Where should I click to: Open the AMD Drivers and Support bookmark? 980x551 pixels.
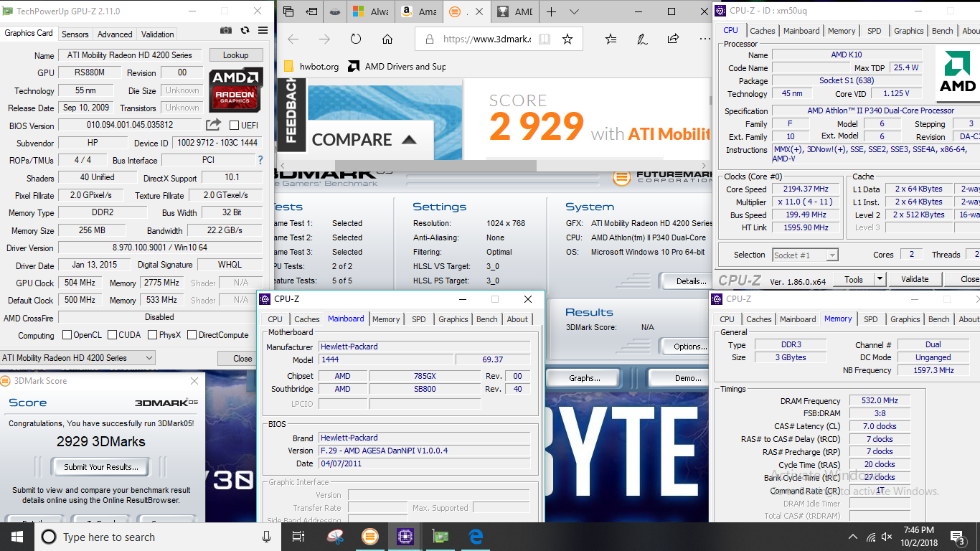pyautogui.click(x=397, y=66)
